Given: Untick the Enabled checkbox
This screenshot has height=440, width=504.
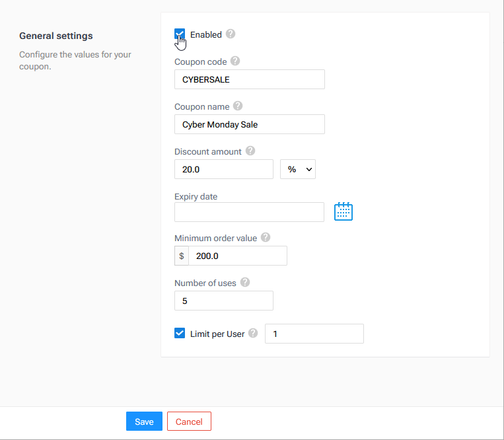Looking at the screenshot, I should 180,34.
